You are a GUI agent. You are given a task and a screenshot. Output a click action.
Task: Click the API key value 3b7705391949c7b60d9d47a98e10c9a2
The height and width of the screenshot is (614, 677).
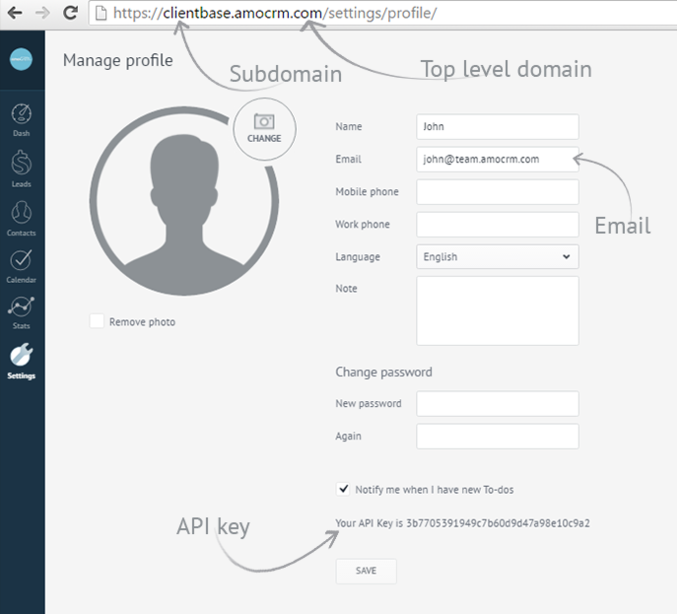click(498, 523)
